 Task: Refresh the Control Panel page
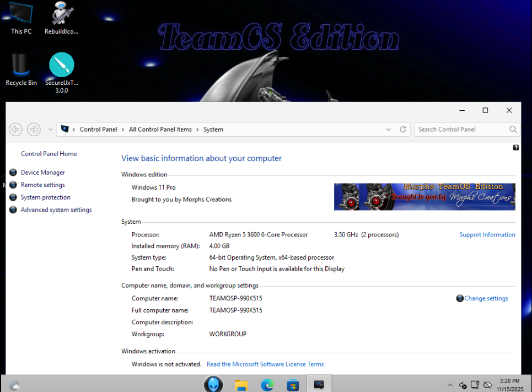(403, 130)
